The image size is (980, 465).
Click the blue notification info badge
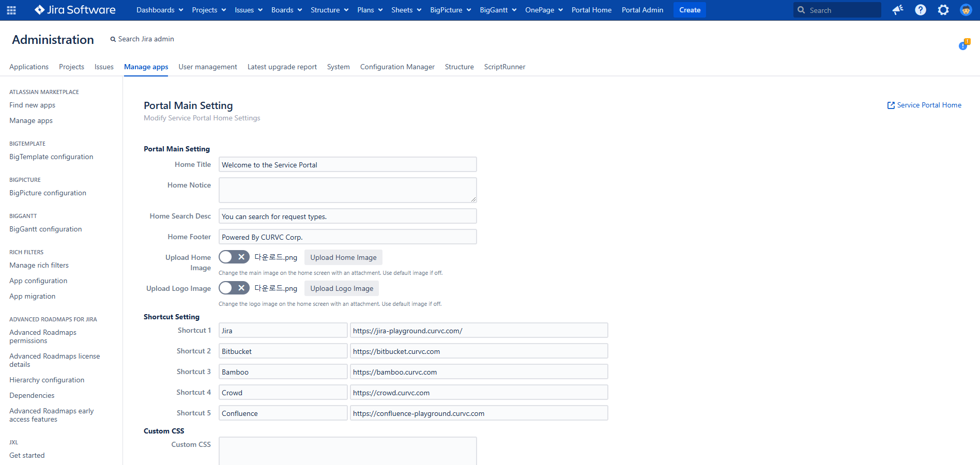963,46
